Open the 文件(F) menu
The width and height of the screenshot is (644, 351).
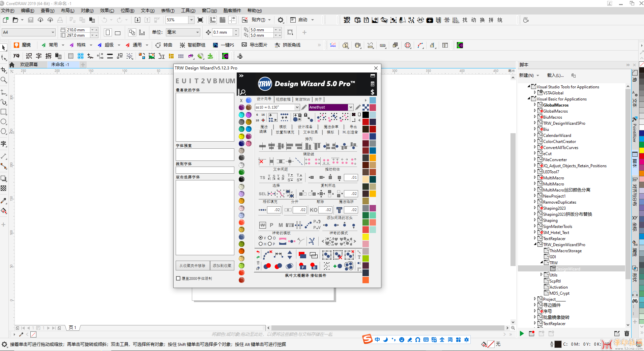8,10
